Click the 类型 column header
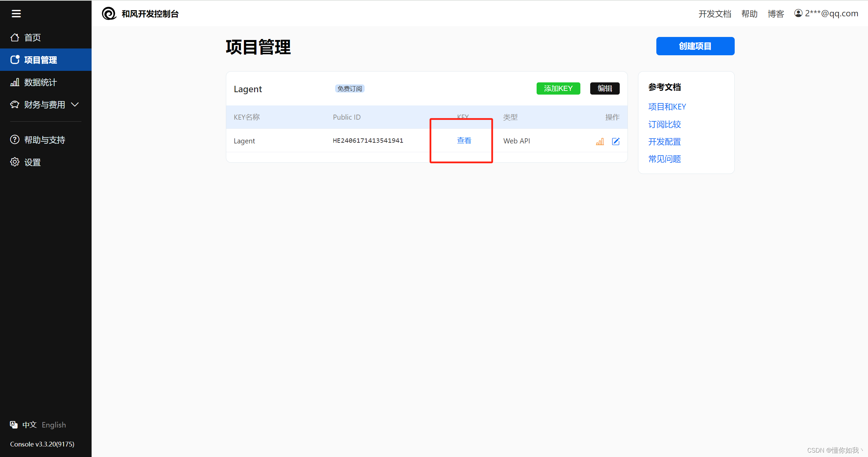 [510, 117]
